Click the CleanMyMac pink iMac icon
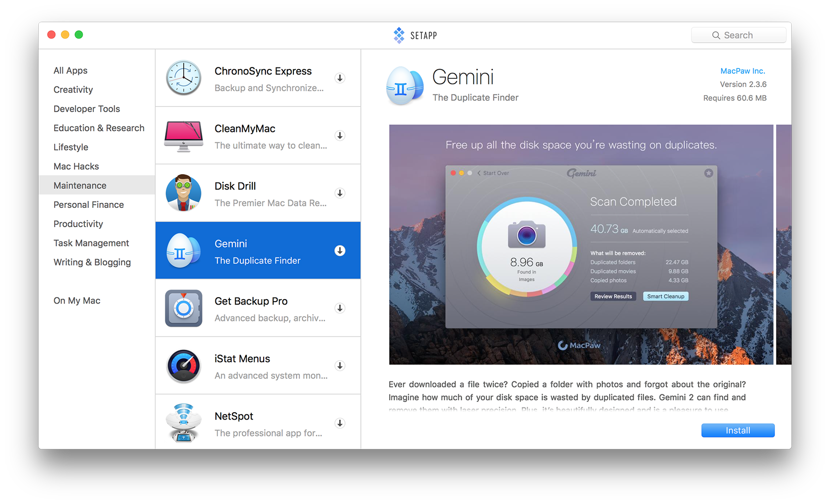Screen dimensions: 830x504 coord(184,136)
